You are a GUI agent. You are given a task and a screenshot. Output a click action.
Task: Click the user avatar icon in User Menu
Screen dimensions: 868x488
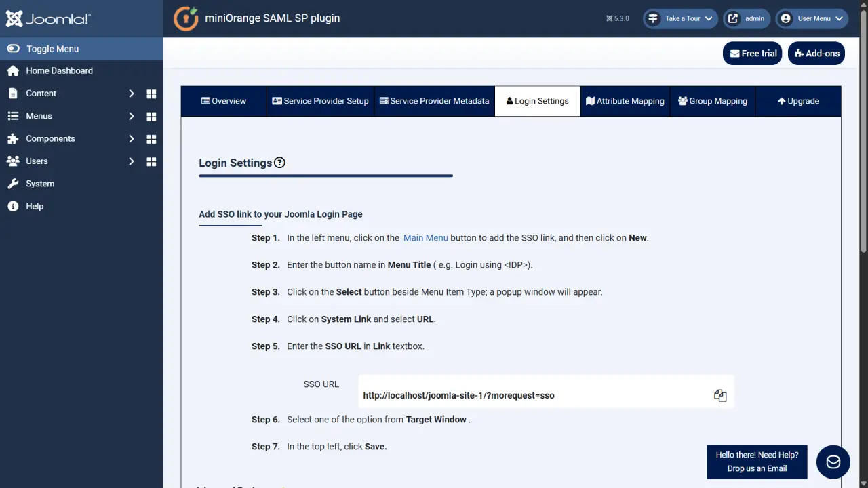(786, 18)
